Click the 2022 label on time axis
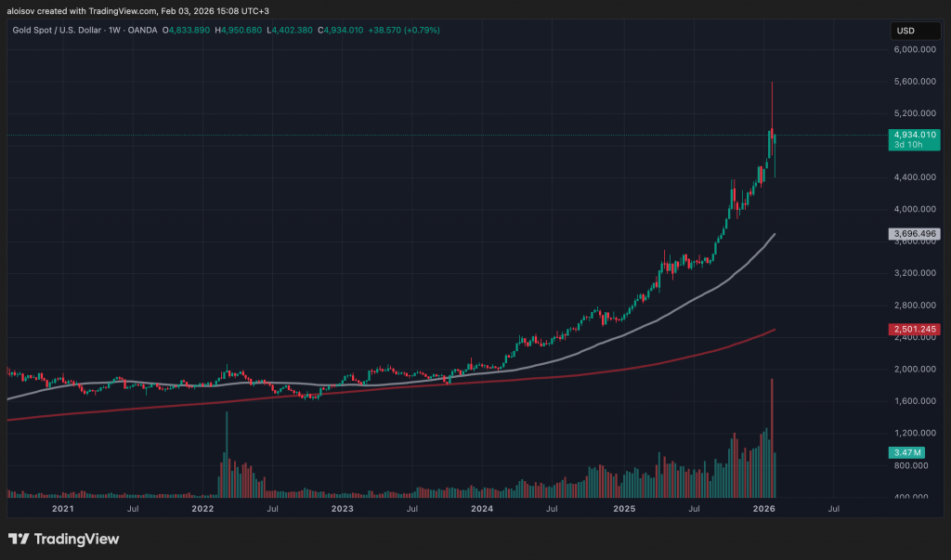The image size is (951, 560). point(202,509)
